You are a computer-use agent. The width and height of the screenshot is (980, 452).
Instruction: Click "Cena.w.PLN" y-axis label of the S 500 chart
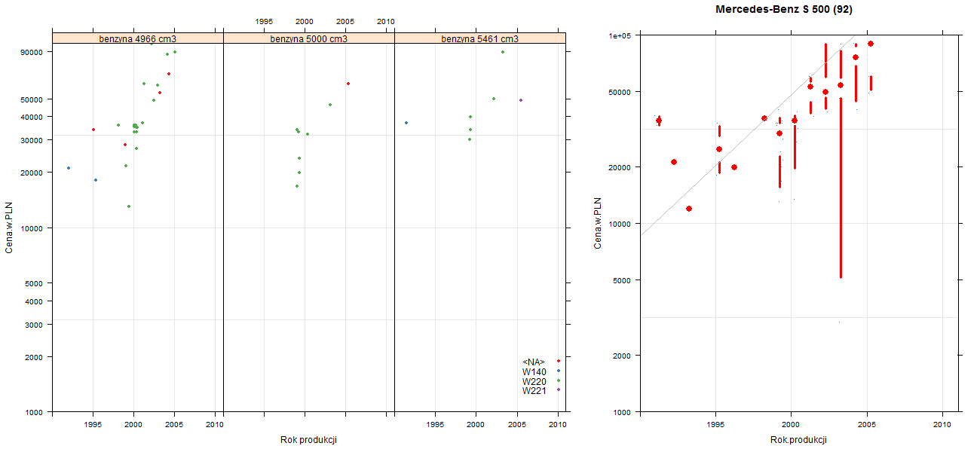pos(597,223)
